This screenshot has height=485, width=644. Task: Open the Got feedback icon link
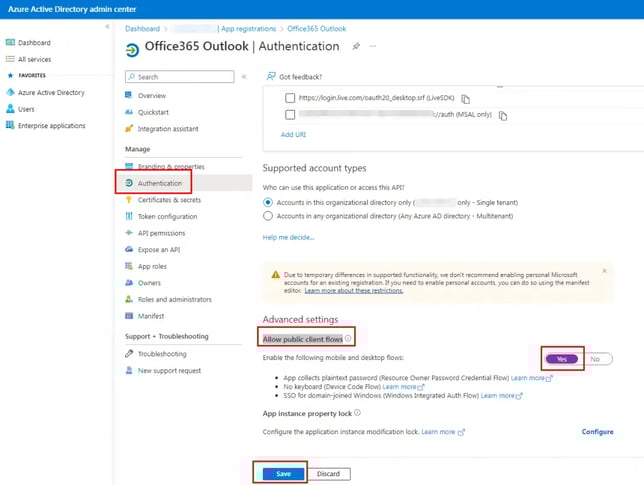click(x=271, y=76)
